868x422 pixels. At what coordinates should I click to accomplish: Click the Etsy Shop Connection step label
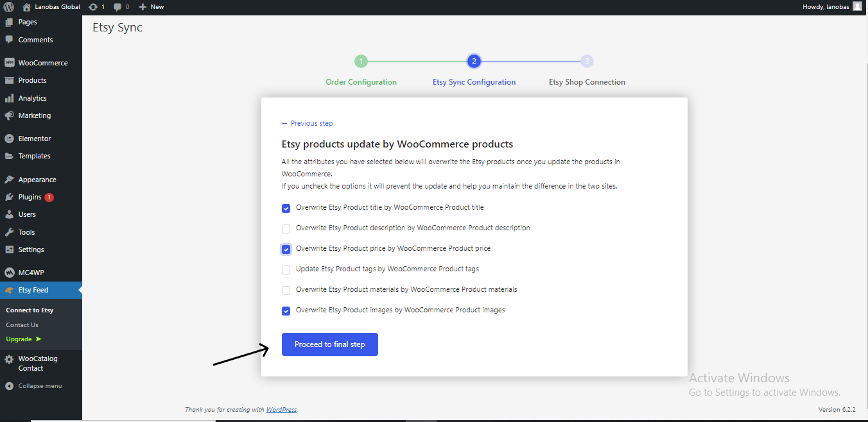(x=587, y=82)
